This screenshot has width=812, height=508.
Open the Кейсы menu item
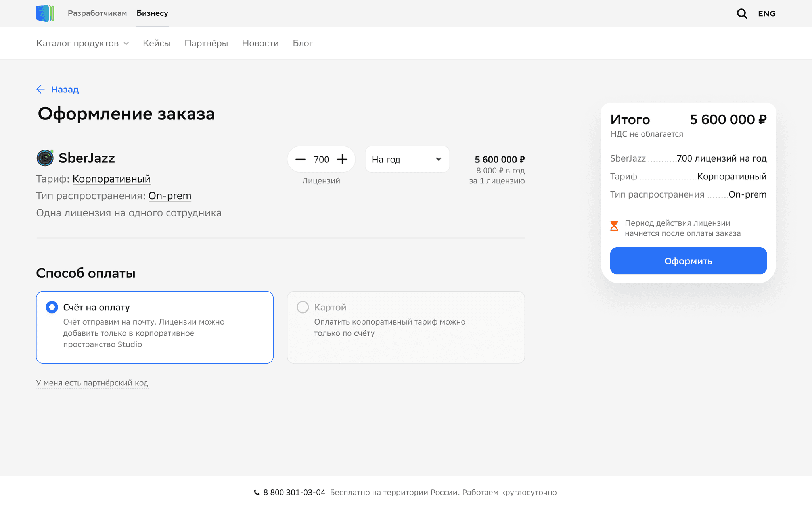pos(156,43)
